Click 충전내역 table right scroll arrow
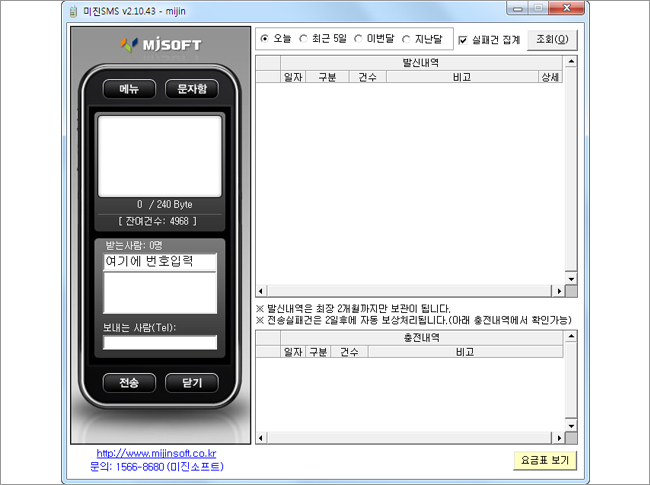This screenshot has width=650, height=485. pos(559,438)
